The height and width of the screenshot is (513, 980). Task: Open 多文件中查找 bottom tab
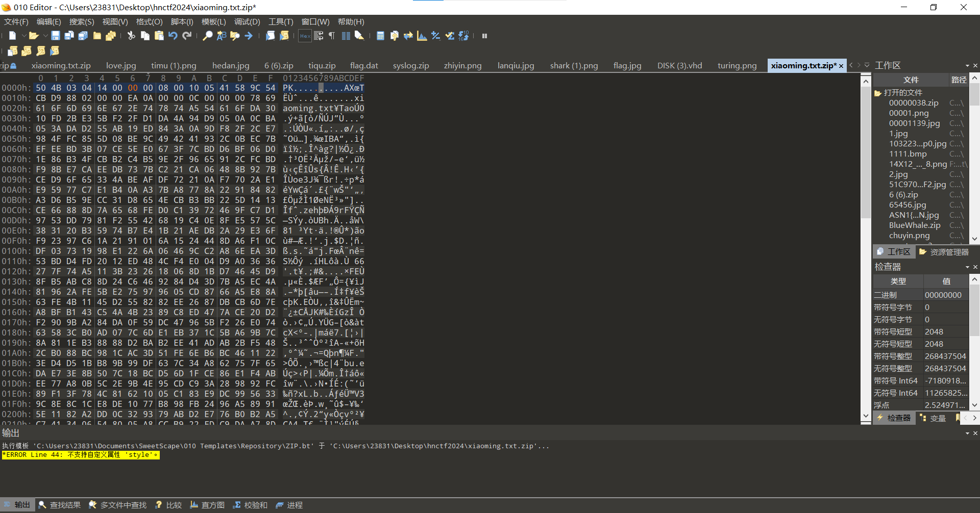pos(117,505)
